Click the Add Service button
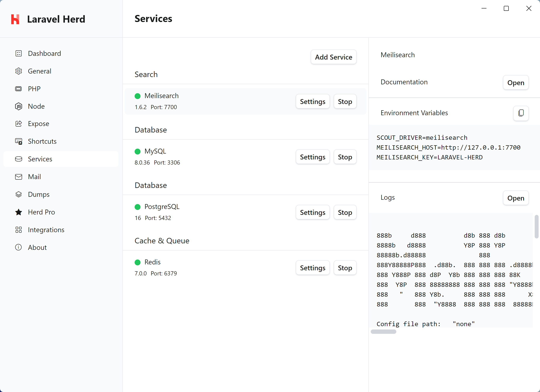Viewport: 540px width, 392px height. 333,57
